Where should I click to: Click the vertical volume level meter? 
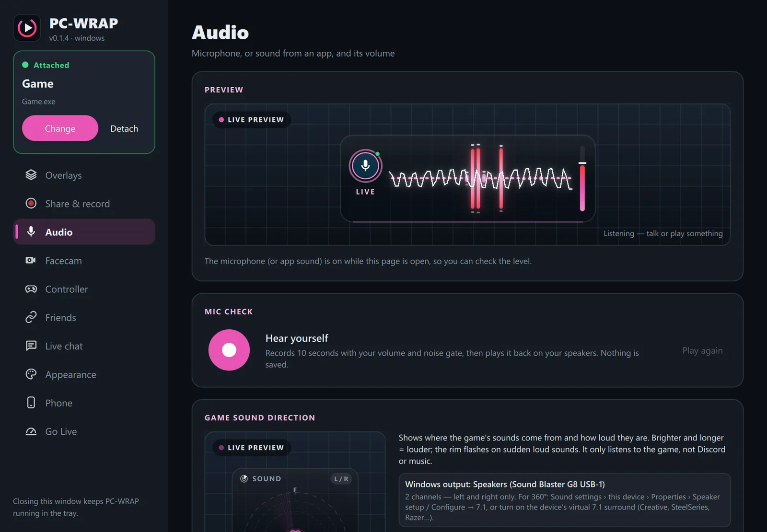click(582, 179)
